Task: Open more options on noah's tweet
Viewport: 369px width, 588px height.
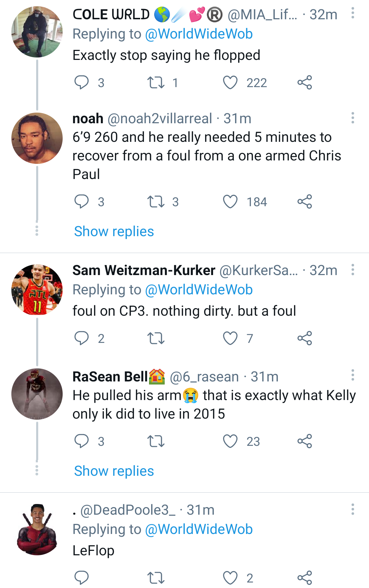Action: coord(353,118)
